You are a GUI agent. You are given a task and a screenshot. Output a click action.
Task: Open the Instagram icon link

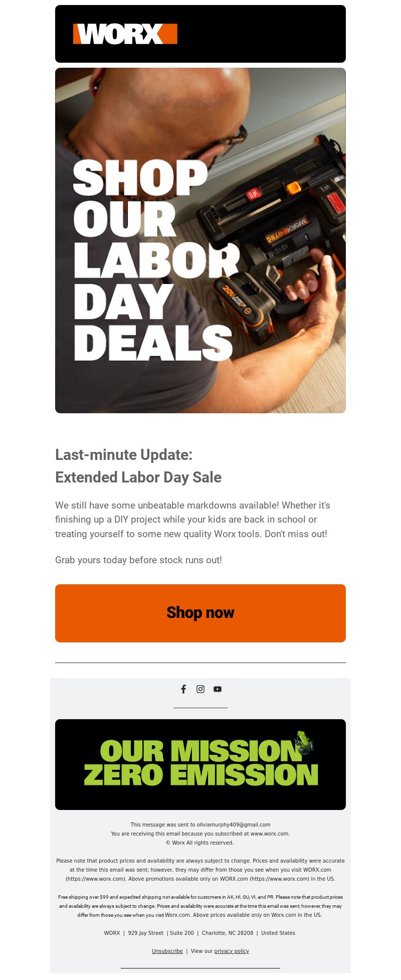tap(200, 689)
